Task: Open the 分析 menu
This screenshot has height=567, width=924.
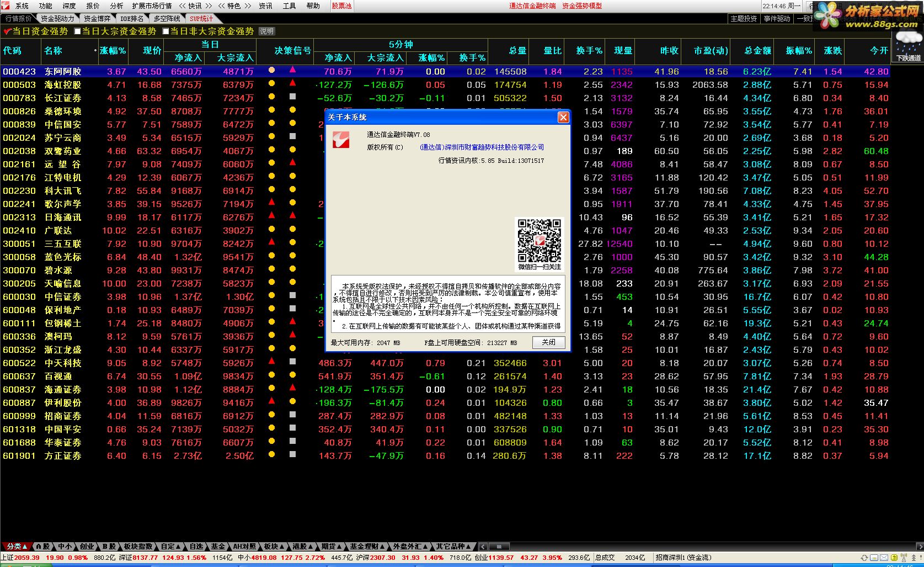Action: click(116, 6)
